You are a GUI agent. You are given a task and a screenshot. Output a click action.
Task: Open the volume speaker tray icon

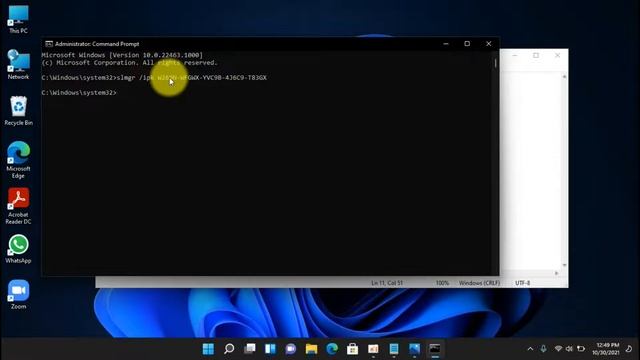click(x=569, y=349)
